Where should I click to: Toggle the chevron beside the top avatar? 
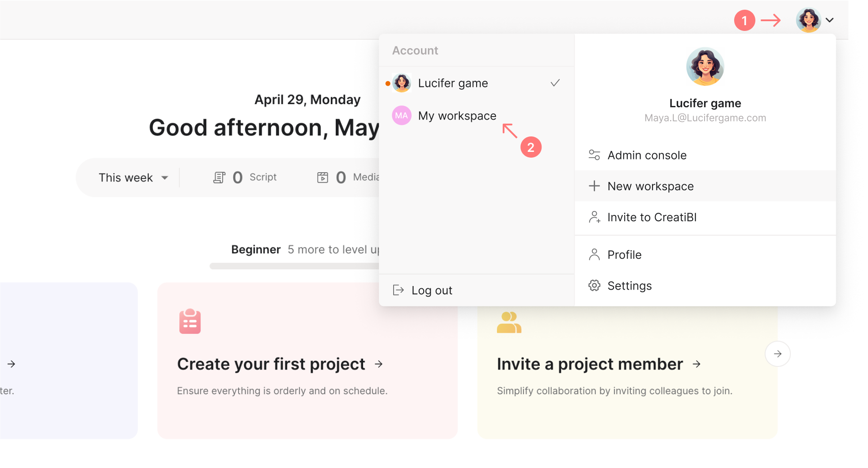pyautogui.click(x=829, y=20)
